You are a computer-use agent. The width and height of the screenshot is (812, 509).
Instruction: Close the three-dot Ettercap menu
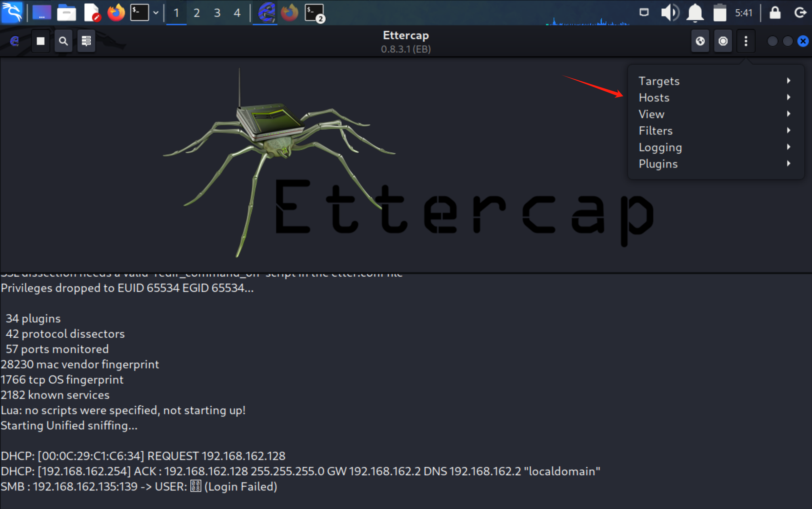coord(746,41)
